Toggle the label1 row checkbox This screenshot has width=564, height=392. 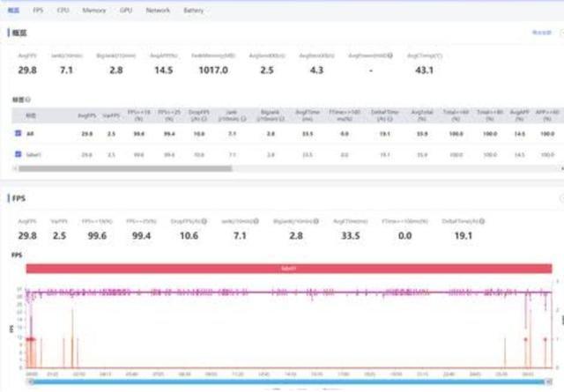tap(18, 153)
